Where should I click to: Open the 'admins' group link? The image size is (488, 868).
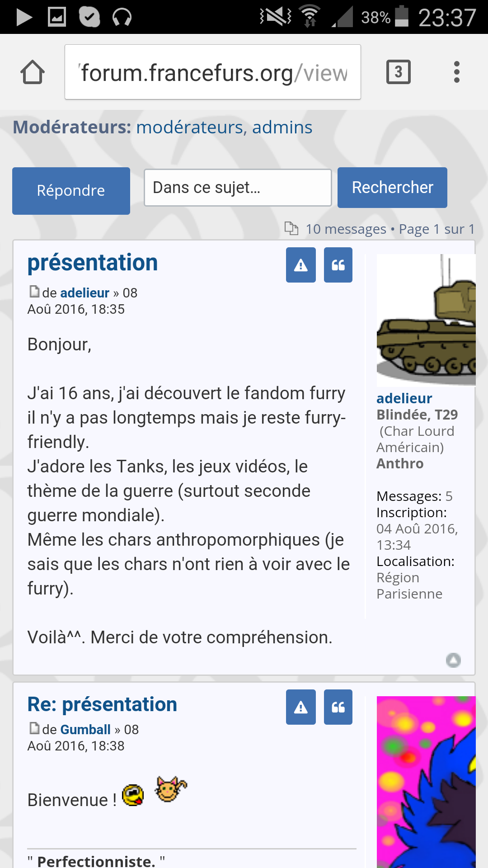(x=282, y=127)
